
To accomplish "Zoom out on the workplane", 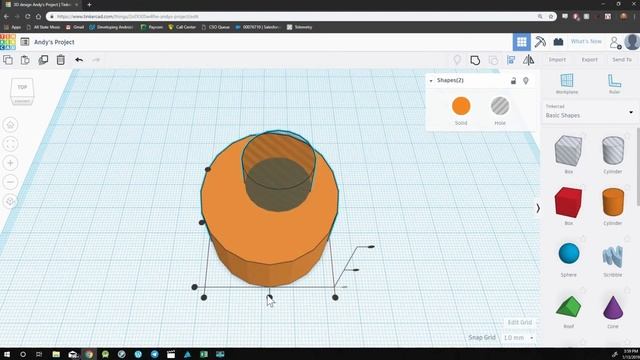I will pos(11,182).
